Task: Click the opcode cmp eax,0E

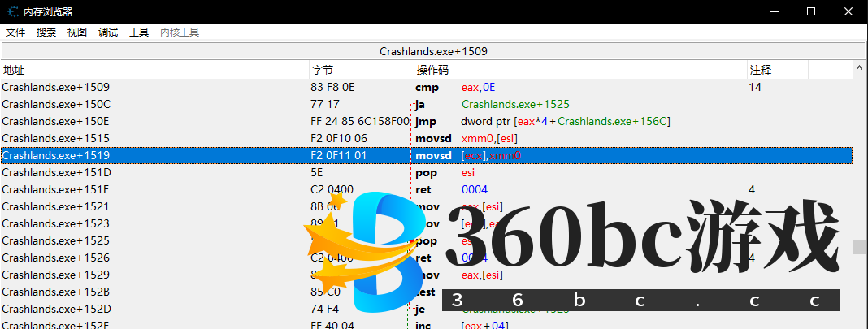Action: pos(454,88)
